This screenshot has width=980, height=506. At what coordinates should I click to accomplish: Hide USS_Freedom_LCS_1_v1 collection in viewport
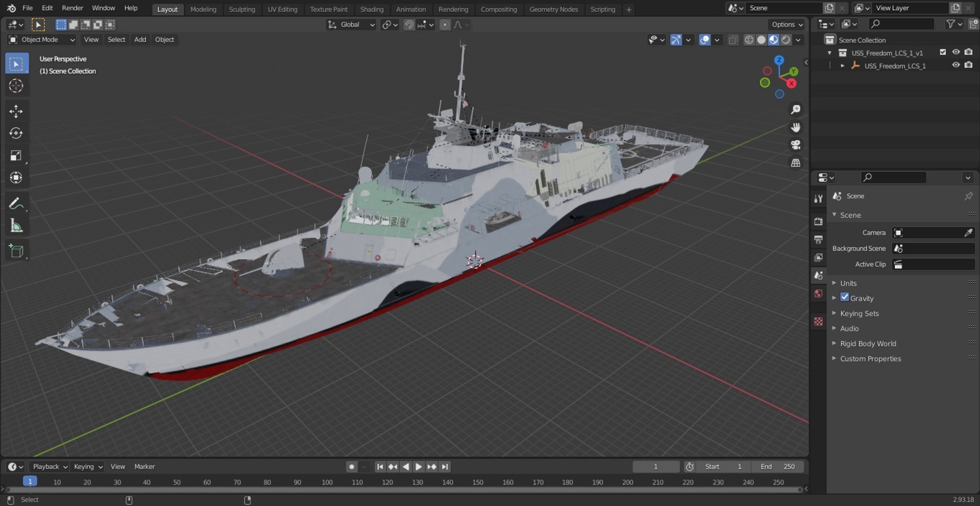click(x=955, y=52)
